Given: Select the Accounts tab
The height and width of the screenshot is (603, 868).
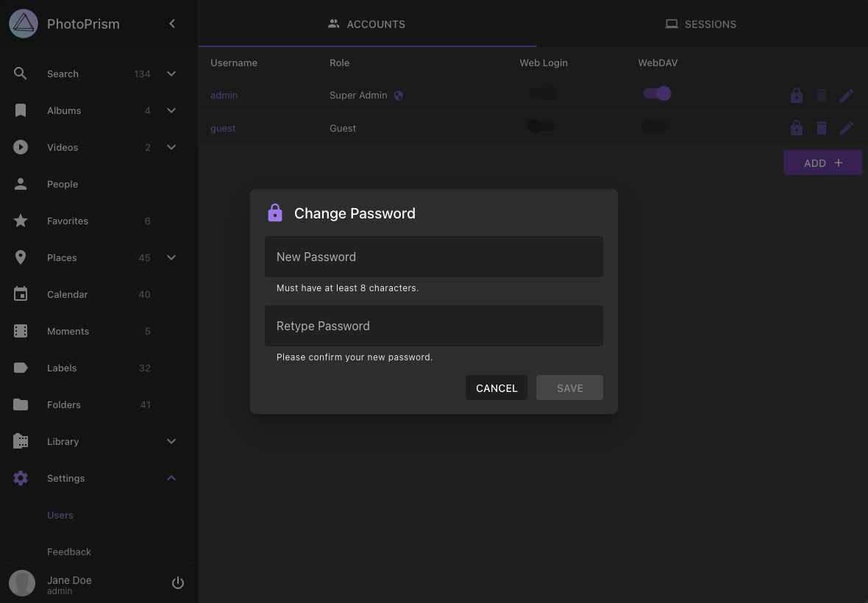Looking at the screenshot, I should [x=366, y=24].
